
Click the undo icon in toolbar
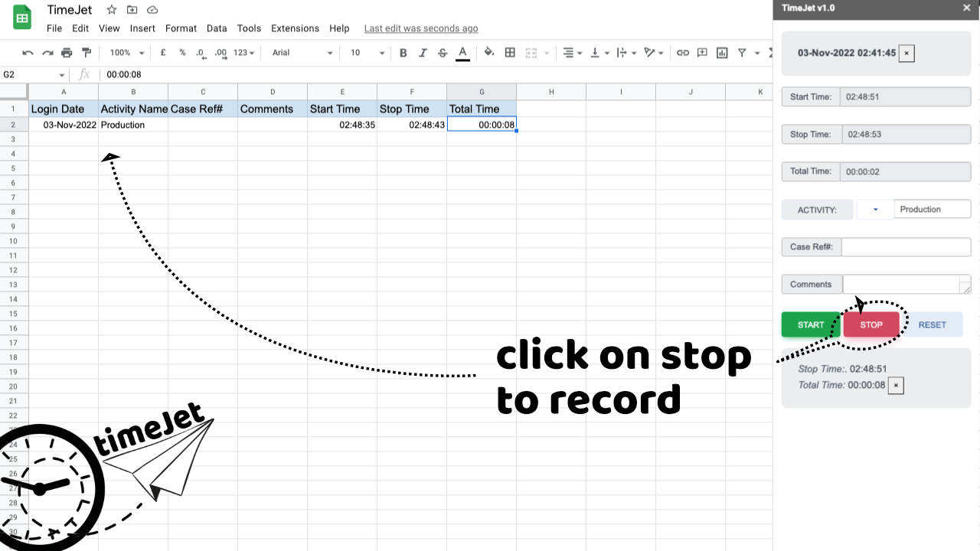coord(28,53)
